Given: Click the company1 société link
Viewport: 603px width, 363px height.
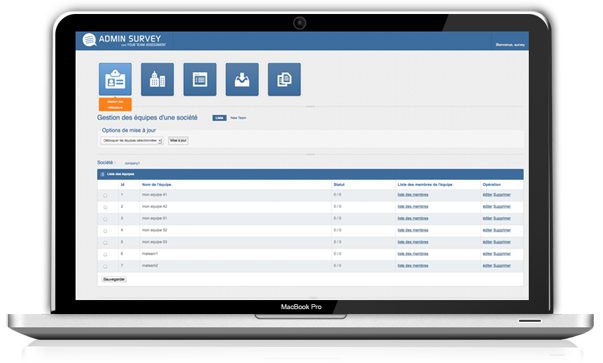Looking at the screenshot, I should tap(132, 163).
